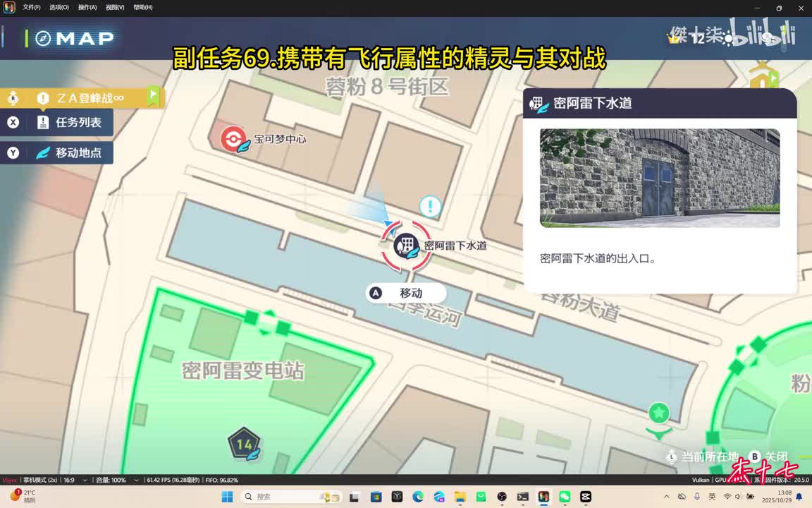Open the notifications bell icon
The image size is (812, 508).
coord(800,497)
